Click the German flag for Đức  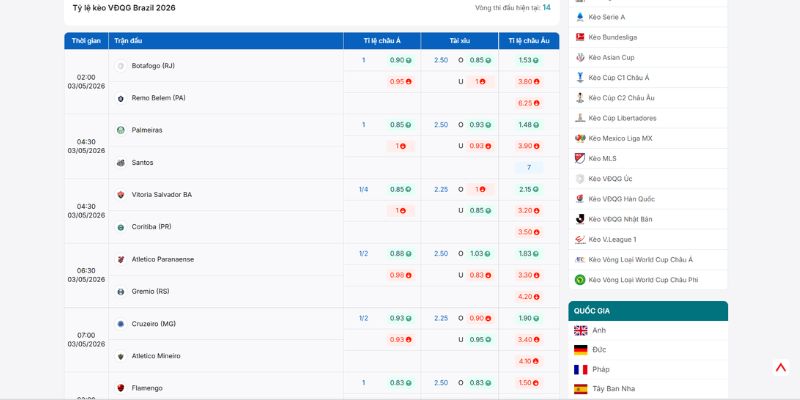coord(581,350)
